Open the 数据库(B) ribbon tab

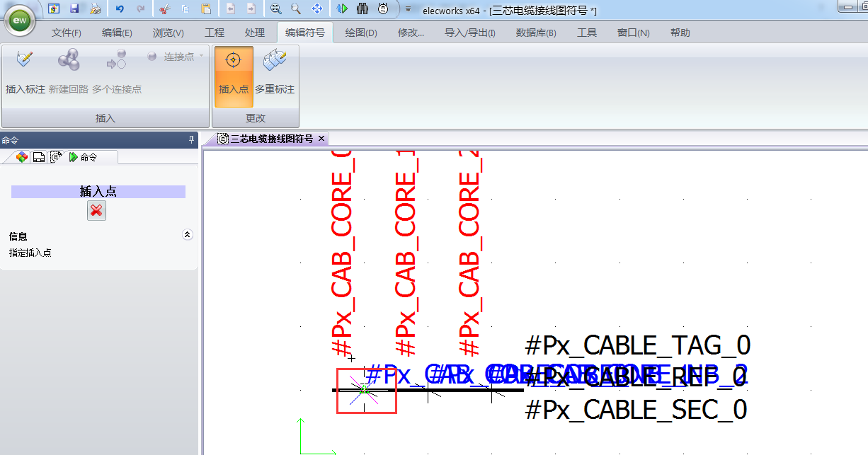point(536,33)
